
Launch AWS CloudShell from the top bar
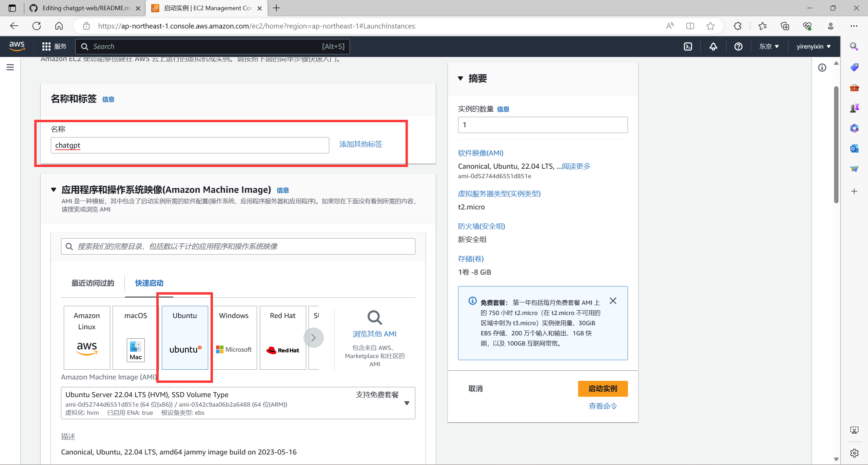click(x=688, y=46)
